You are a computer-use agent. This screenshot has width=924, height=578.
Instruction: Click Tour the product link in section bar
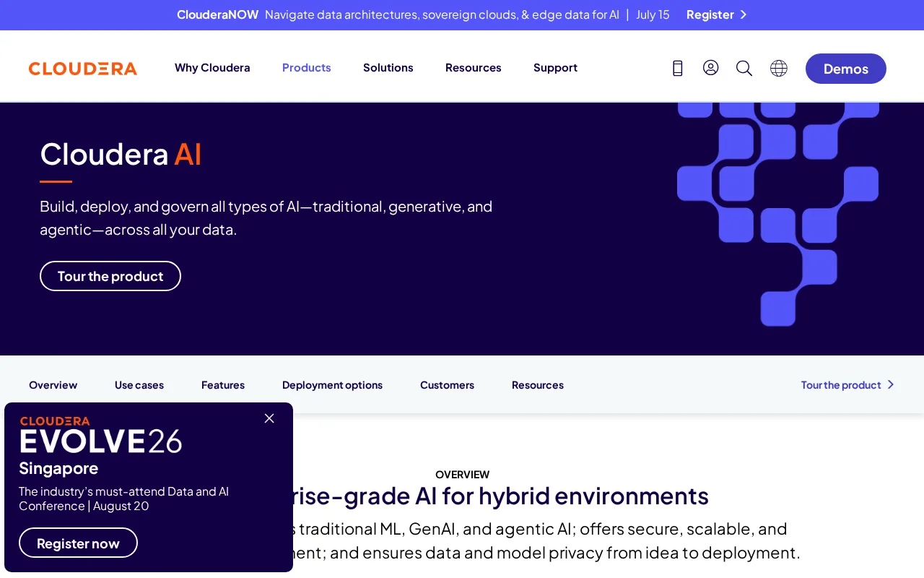[x=847, y=384]
